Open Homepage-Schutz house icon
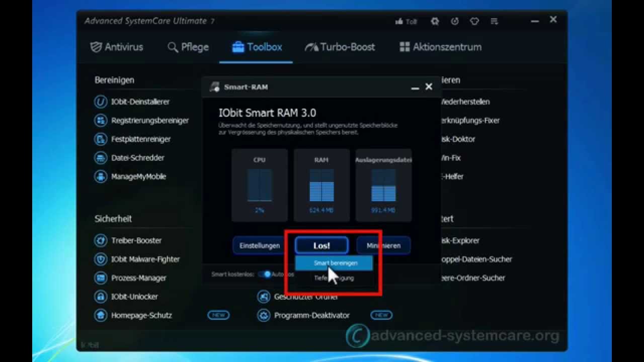This screenshot has width=644, height=362. pyautogui.click(x=101, y=315)
